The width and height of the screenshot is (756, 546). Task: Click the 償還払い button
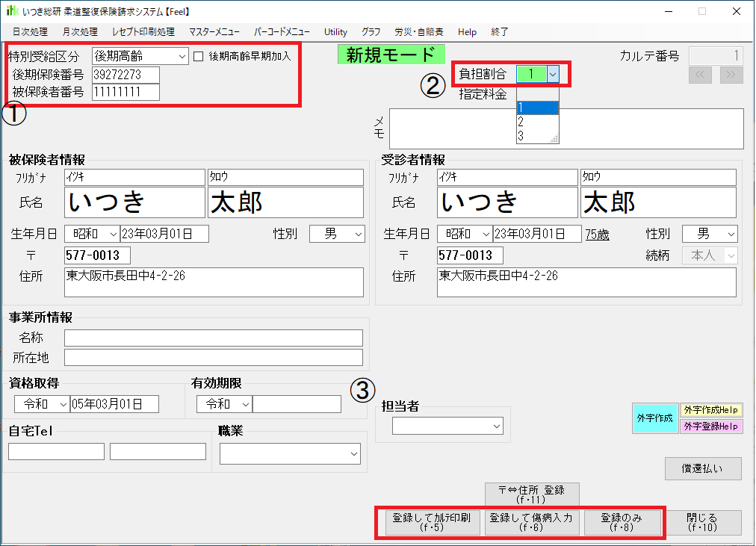[703, 468]
